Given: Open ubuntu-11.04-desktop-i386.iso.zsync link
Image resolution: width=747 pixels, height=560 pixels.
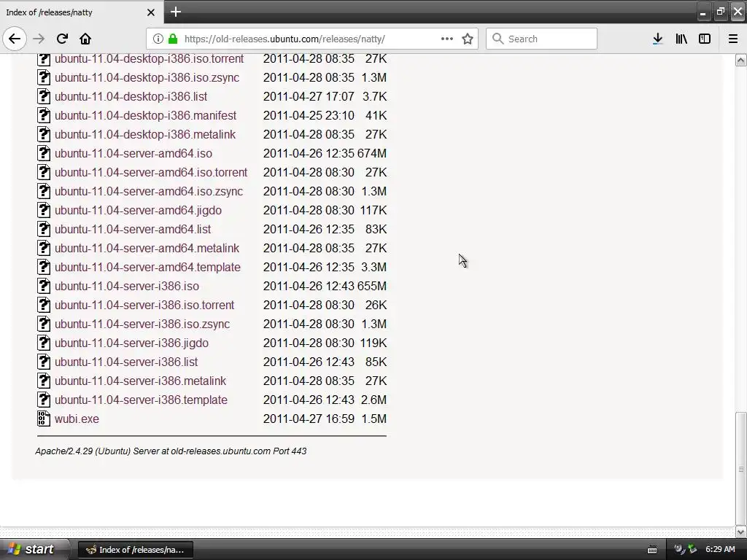Looking at the screenshot, I should click(147, 77).
